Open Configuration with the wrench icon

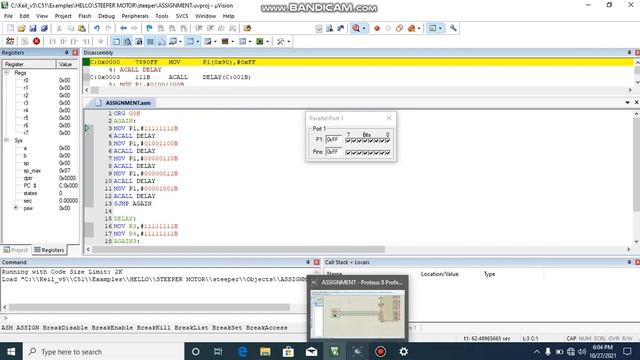pyautogui.click(x=453, y=28)
